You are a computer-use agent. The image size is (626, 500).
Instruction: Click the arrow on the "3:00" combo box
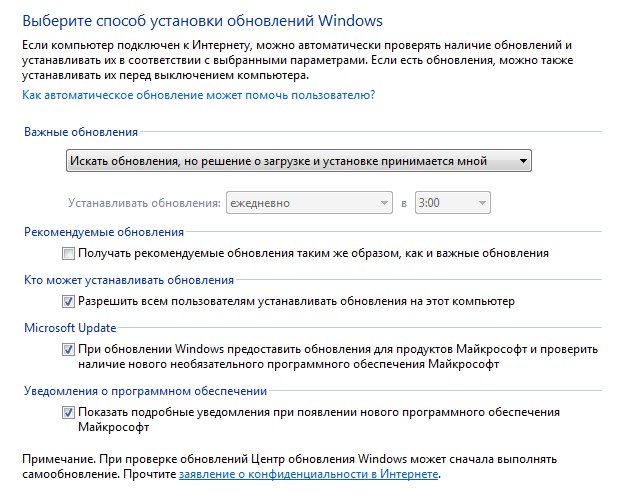pos(481,203)
